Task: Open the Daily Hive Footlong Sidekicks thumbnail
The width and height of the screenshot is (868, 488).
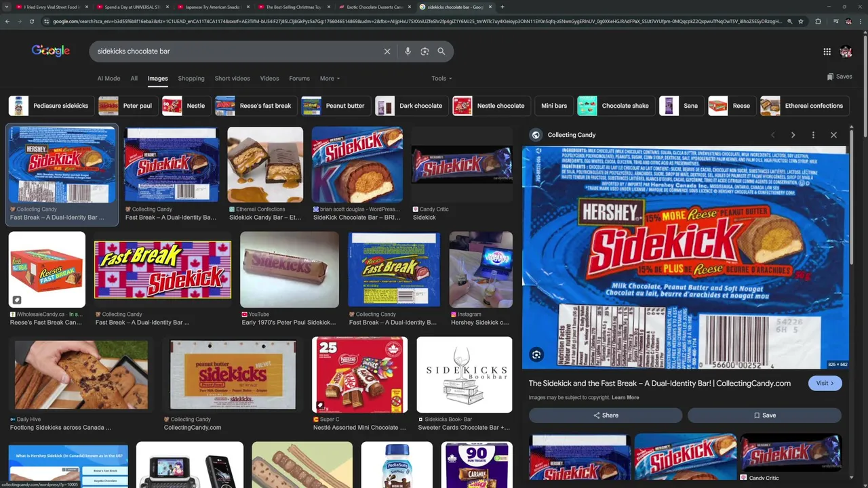Action: [81, 375]
